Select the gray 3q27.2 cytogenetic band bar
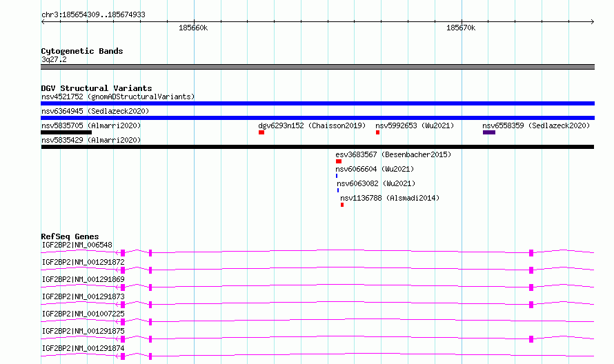This screenshot has width=614, height=364. (317, 67)
